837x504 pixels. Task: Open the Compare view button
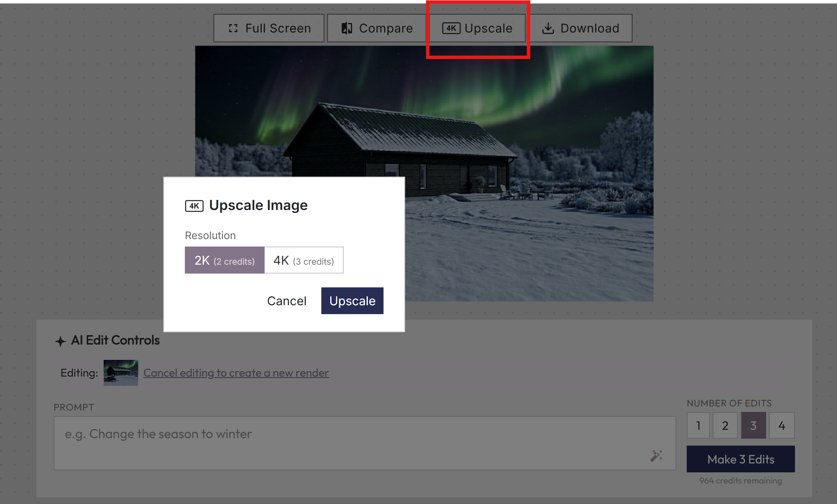[377, 28]
